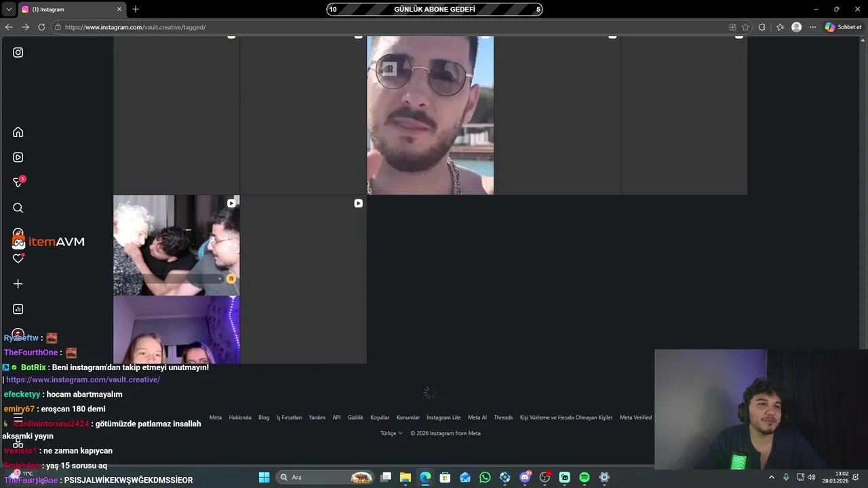Viewport: 868px width, 488px height.
Task: Open the grandma and two men video
Action: pyautogui.click(x=176, y=245)
